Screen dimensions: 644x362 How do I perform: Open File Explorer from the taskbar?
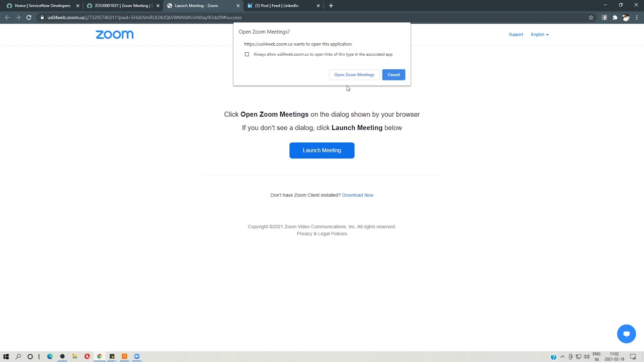[74, 356]
